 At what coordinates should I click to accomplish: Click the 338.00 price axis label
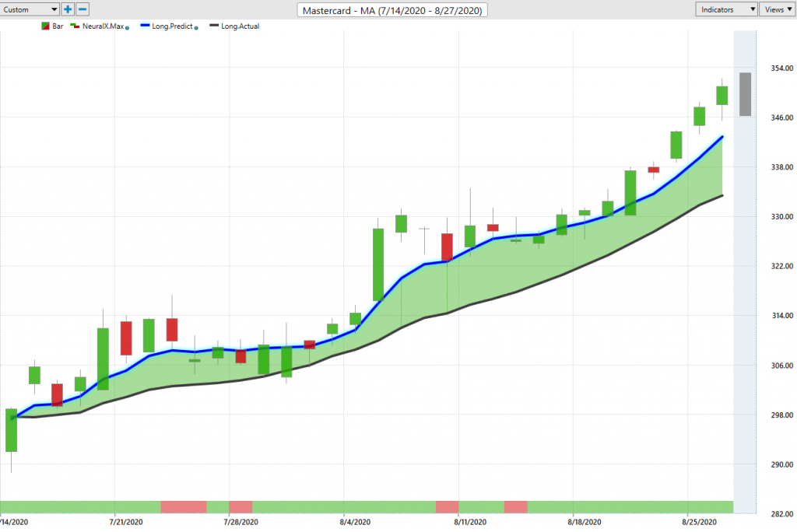pos(781,166)
